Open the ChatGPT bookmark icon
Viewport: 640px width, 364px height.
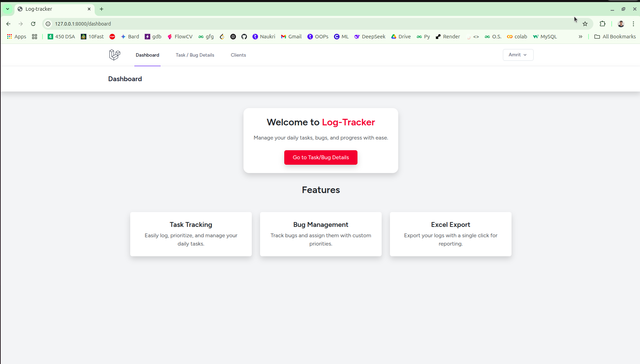click(233, 37)
